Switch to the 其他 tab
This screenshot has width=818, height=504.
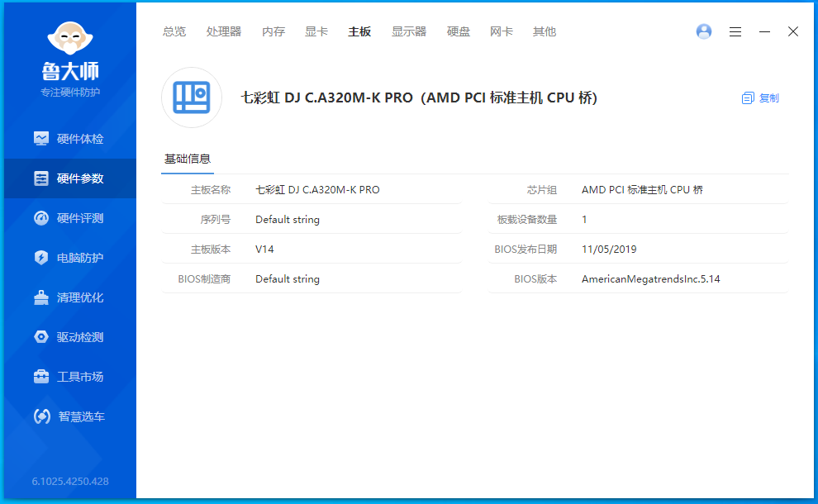pos(545,32)
